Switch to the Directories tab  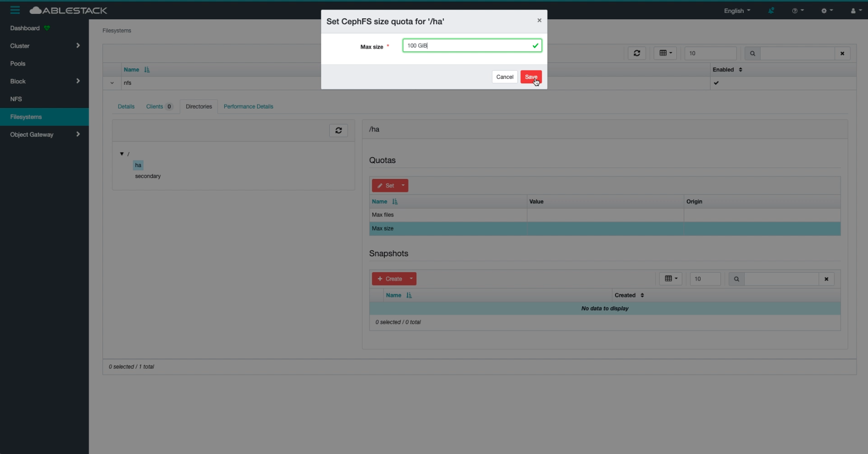[199, 107]
